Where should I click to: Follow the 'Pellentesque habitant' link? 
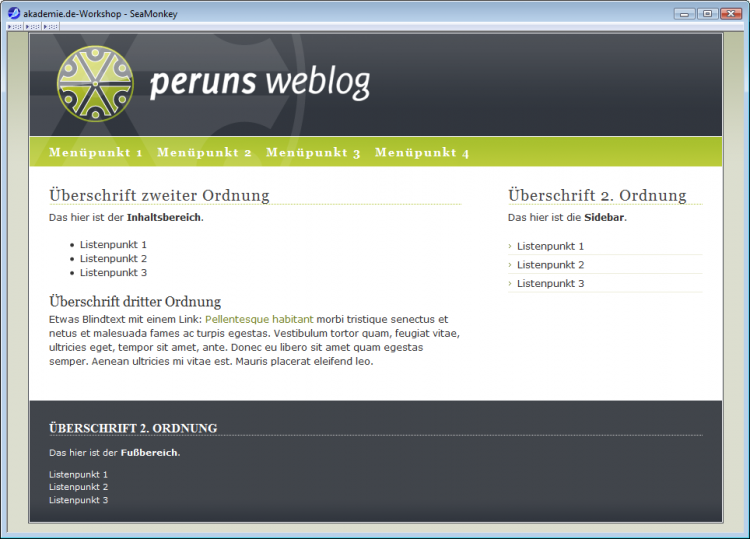click(259, 319)
